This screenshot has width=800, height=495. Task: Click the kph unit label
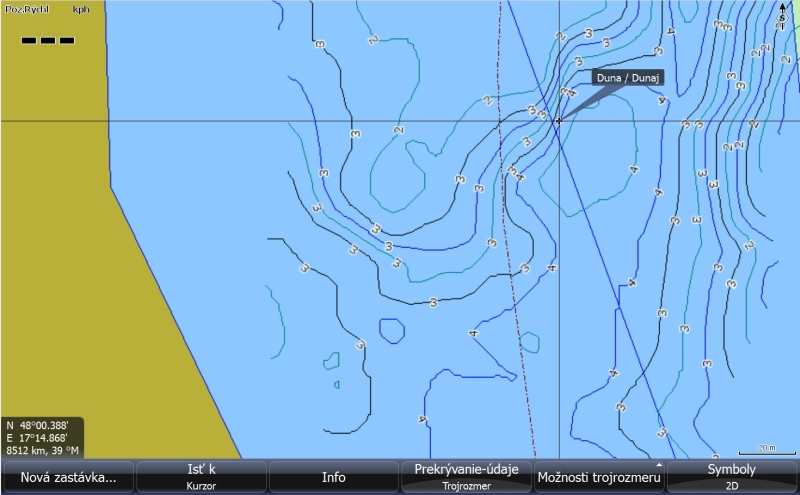(80, 9)
